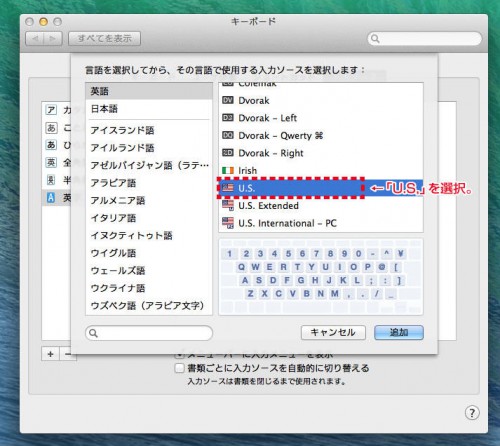Choose the Dvorak - Left layout icon
Image resolution: width=500 pixels, height=446 pixels.
(228, 117)
